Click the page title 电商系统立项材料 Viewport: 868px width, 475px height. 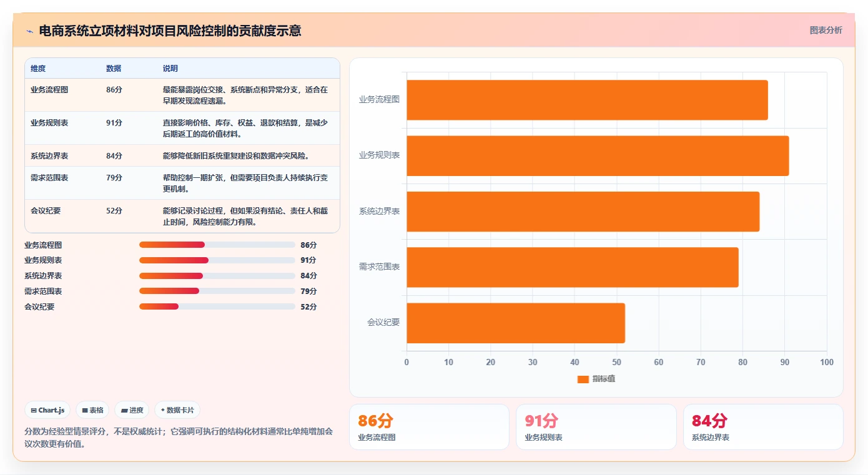(170, 31)
